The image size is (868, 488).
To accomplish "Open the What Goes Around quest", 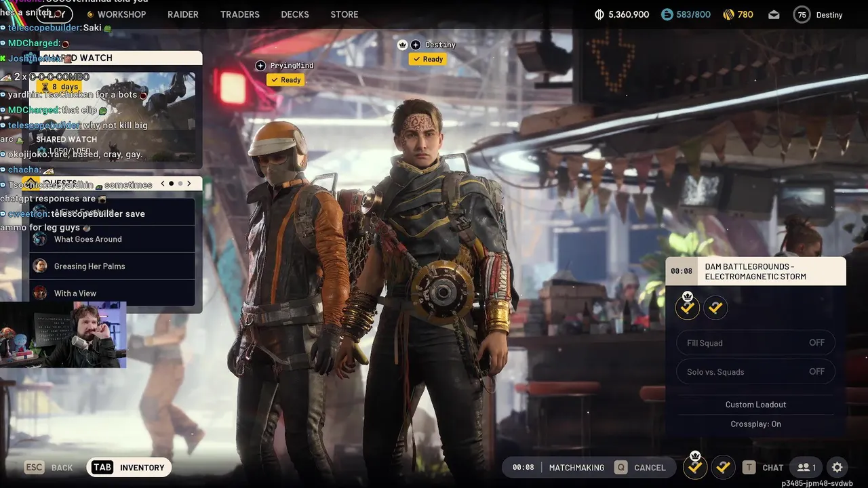I will pos(112,239).
